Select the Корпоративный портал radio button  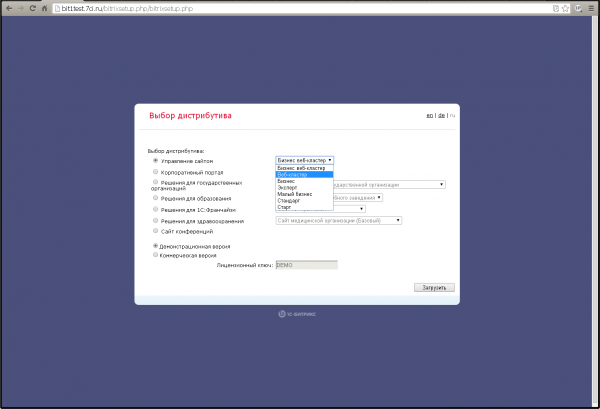point(155,172)
